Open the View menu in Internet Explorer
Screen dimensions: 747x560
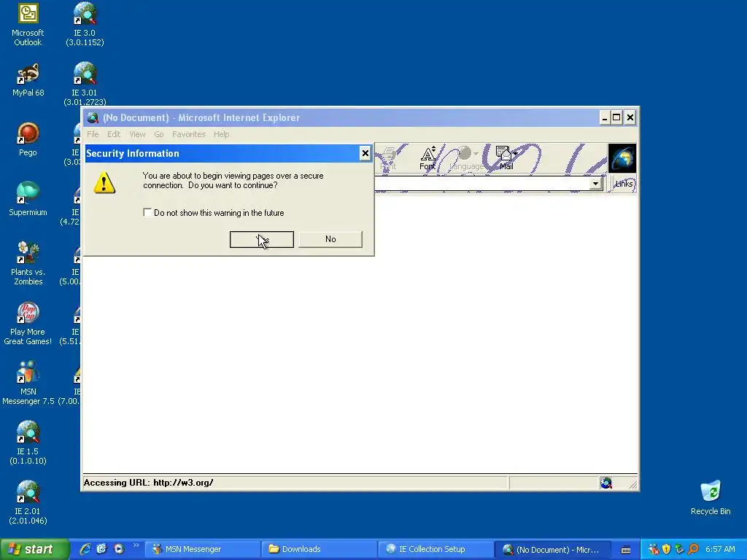tap(137, 134)
